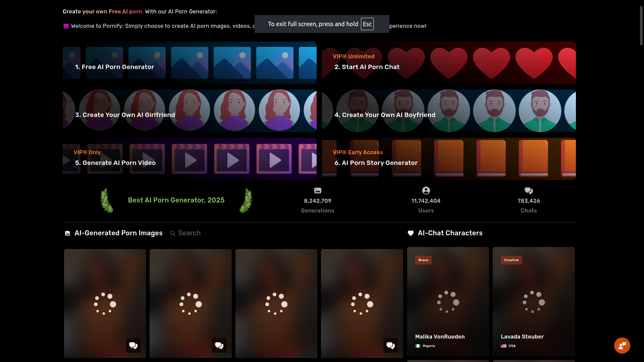Image resolution: width=644 pixels, height=362 pixels.
Task: Click the "USA" country text
Action: (512, 346)
